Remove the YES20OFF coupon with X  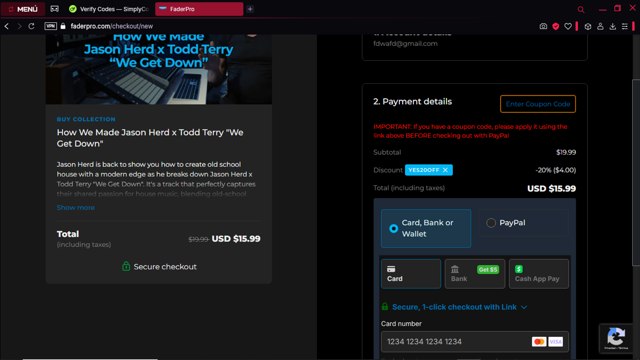point(445,170)
